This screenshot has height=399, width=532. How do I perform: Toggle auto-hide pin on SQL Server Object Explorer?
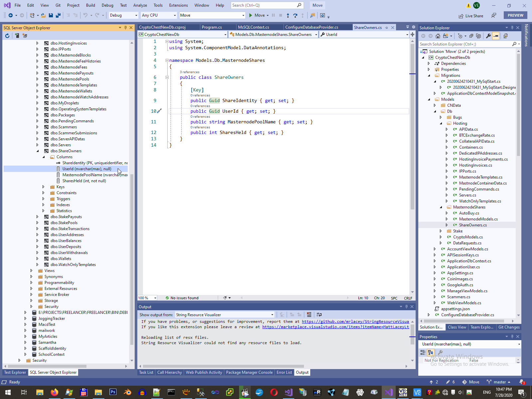click(125, 28)
